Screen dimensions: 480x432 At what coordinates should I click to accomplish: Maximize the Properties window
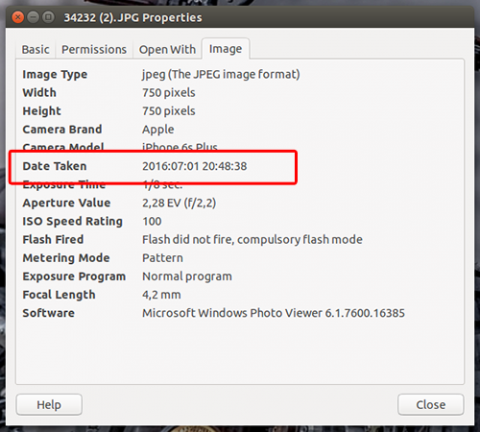[48, 17]
